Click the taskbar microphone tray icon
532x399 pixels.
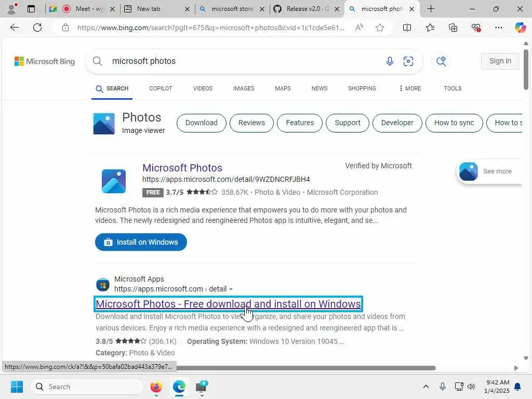click(x=443, y=387)
